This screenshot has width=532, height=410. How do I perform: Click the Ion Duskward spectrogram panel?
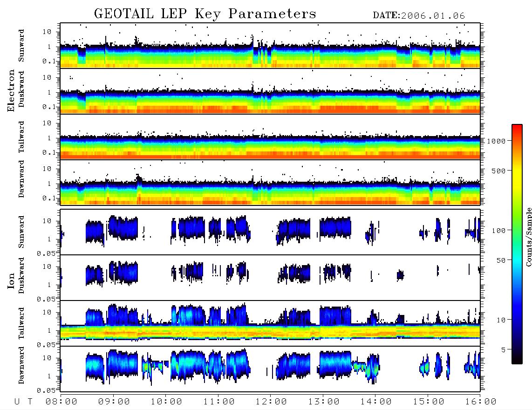click(270, 277)
